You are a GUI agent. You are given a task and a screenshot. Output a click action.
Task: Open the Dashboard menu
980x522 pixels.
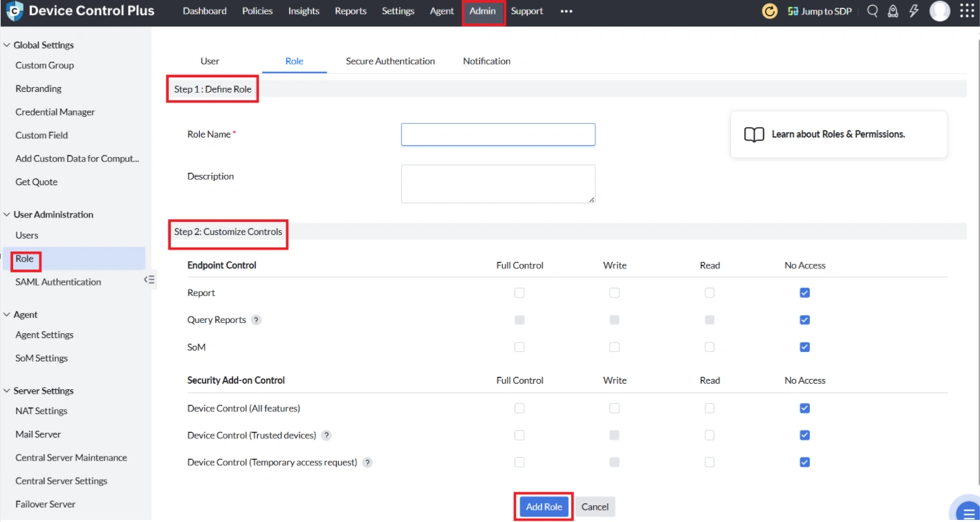pyautogui.click(x=205, y=11)
